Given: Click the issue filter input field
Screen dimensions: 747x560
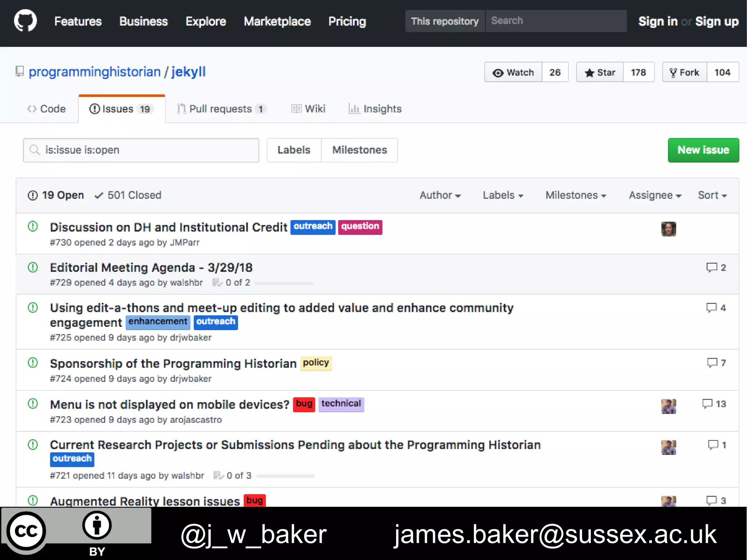Looking at the screenshot, I should pyautogui.click(x=141, y=150).
